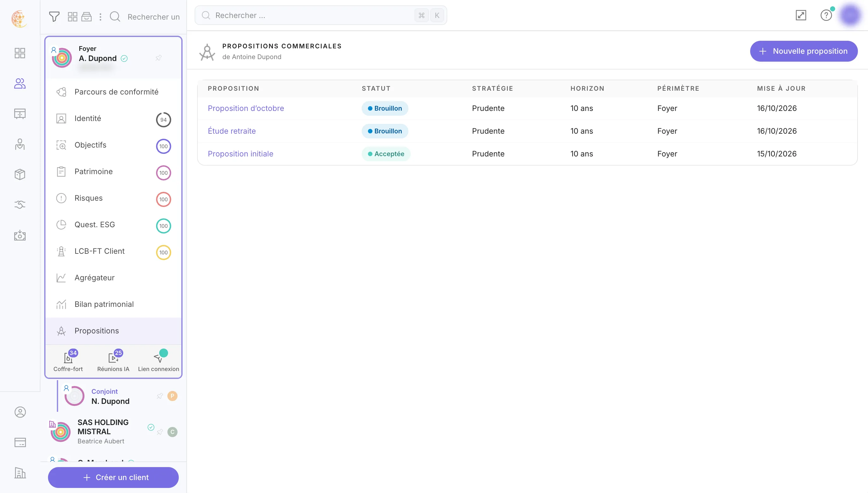868x493 pixels.
Task: Open Réunions IA shortcut
Action: [x=113, y=361]
